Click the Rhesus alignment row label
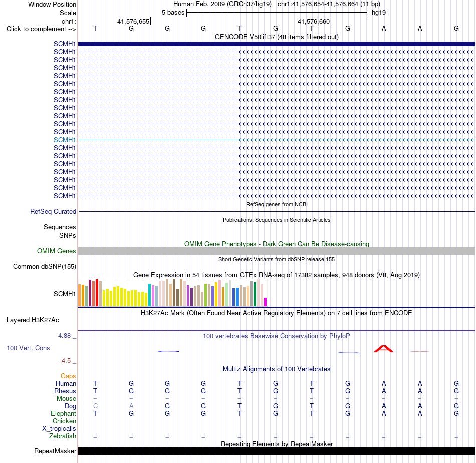 pos(65,391)
